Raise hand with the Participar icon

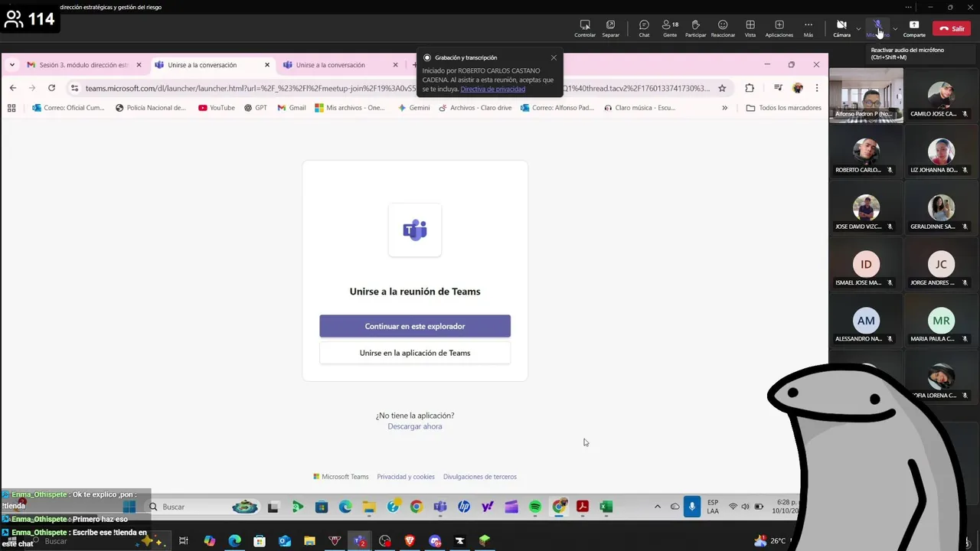click(x=695, y=28)
